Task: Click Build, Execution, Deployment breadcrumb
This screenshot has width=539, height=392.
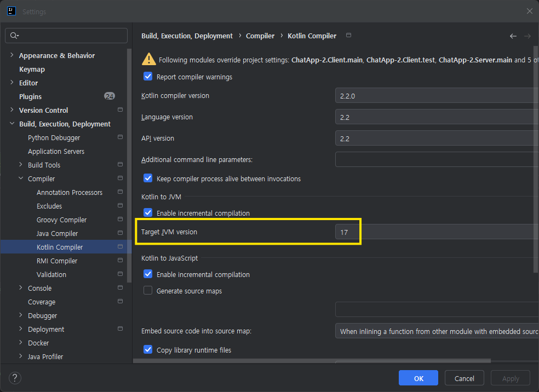Action: click(187, 36)
